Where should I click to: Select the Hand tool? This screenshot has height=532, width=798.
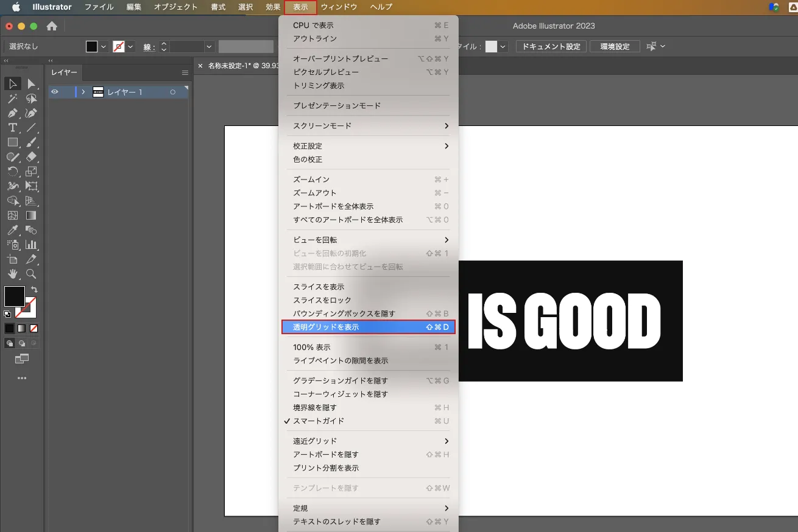12,274
